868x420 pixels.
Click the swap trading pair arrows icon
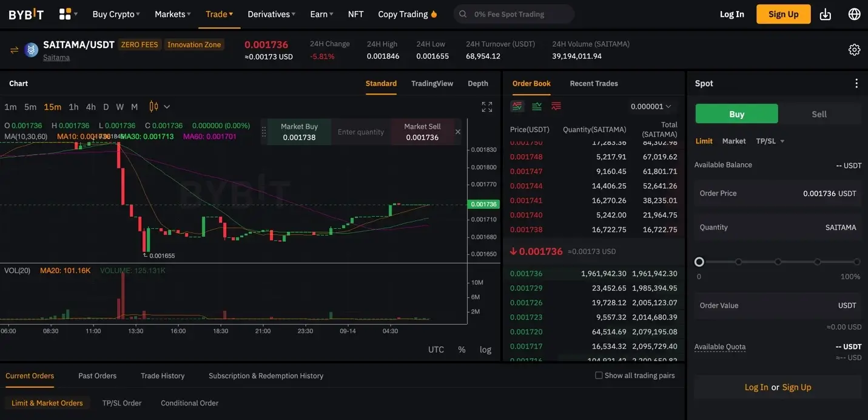[14, 50]
